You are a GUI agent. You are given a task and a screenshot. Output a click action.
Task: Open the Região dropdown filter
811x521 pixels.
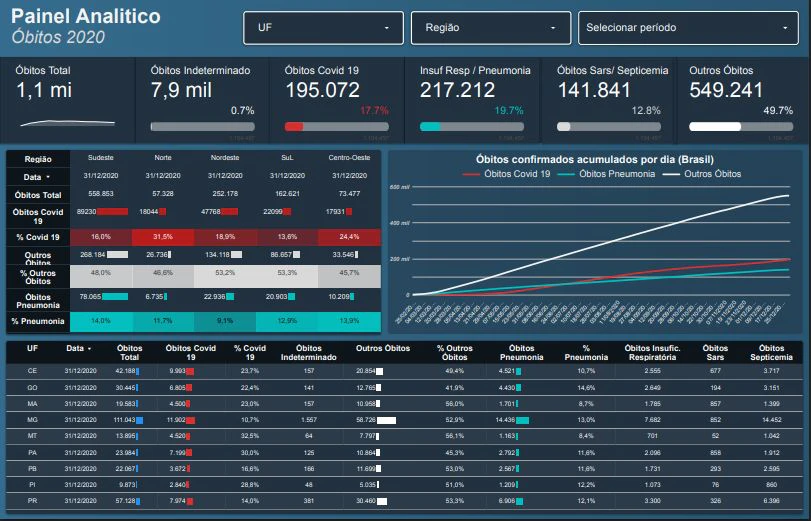[x=491, y=28]
